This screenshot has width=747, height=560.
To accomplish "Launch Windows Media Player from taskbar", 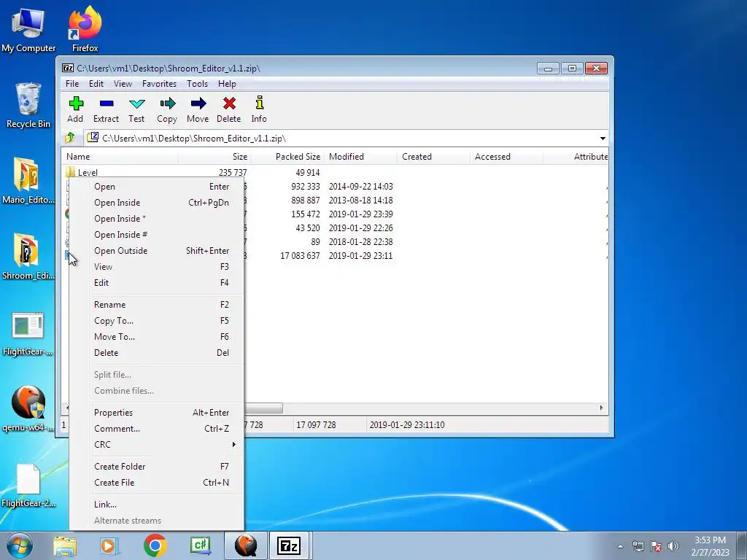I will (x=109, y=545).
